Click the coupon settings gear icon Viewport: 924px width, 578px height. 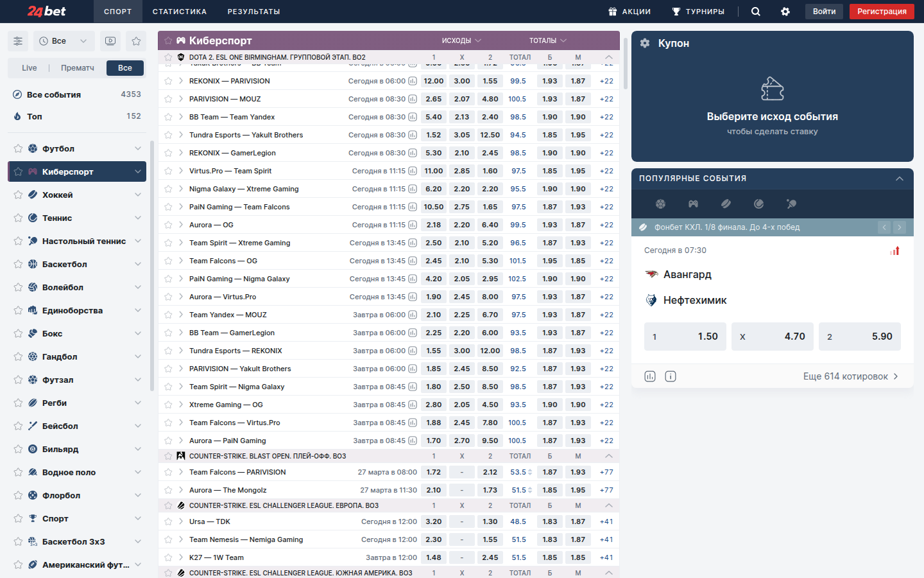click(645, 43)
